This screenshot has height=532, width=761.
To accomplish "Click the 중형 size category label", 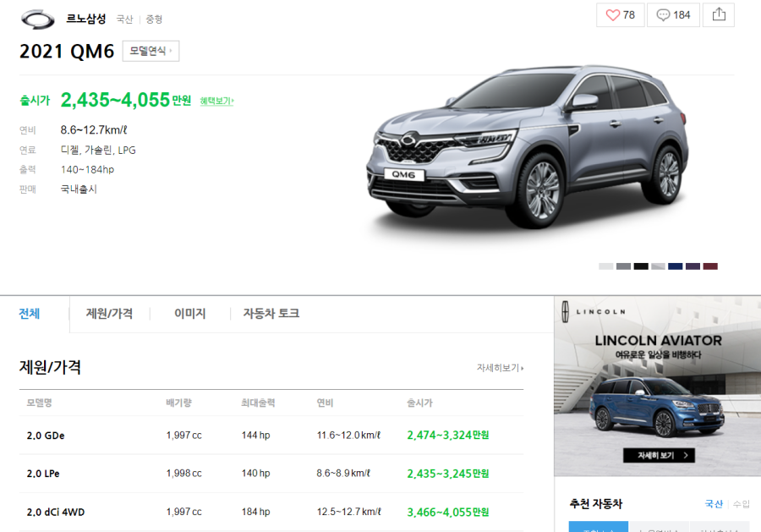I will click(x=154, y=19).
